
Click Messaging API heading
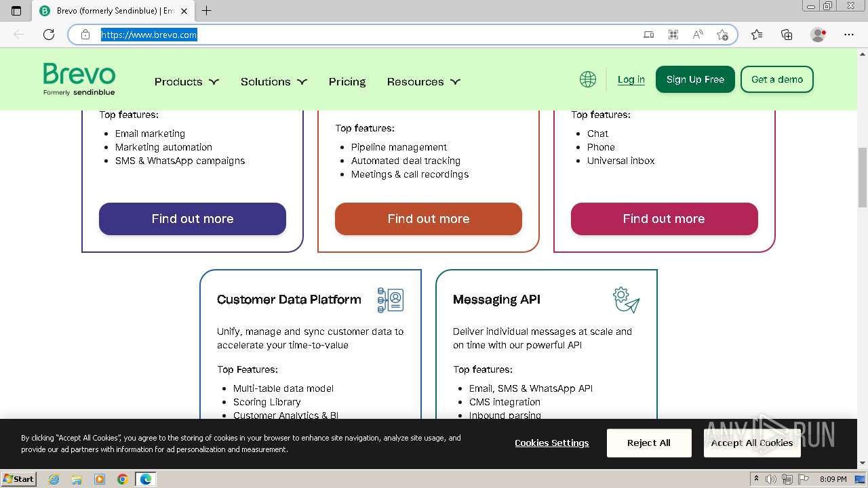[x=496, y=300]
